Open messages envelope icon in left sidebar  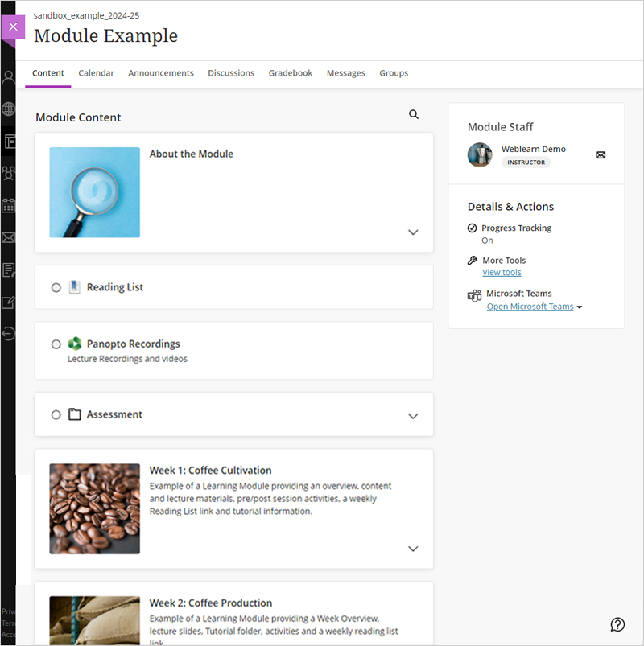(x=8, y=237)
